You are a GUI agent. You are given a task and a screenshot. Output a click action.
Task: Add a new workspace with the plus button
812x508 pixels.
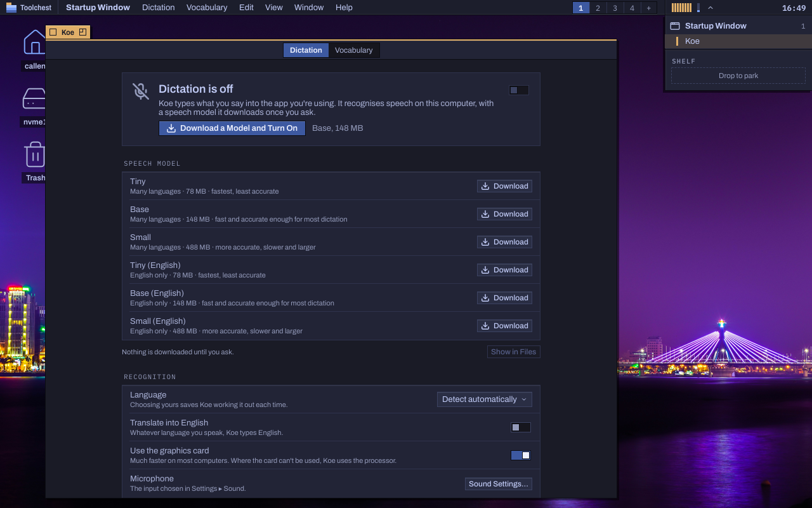[648, 8]
